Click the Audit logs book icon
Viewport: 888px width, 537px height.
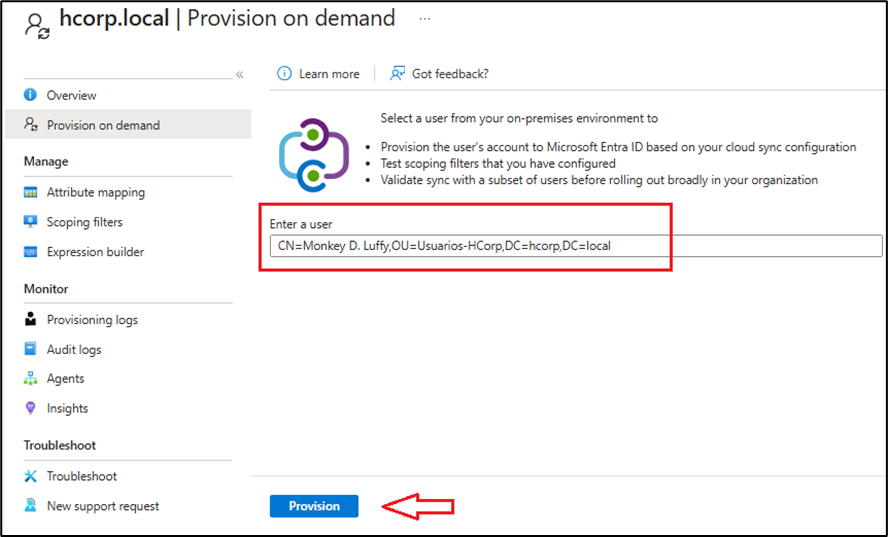(x=30, y=350)
